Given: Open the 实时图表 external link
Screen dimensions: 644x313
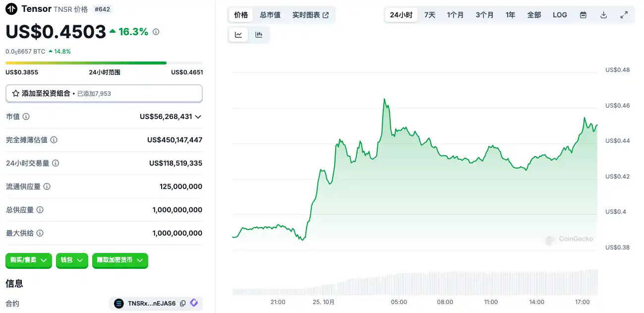Looking at the screenshot, I should click(310, 15).
